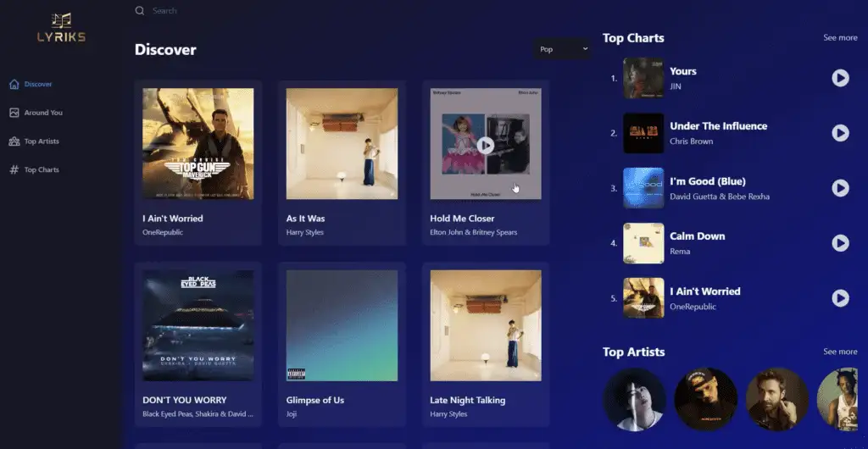868x449 pixels.
Task: Open OneRepublic link in Top Charts
Action: point(693,307)
